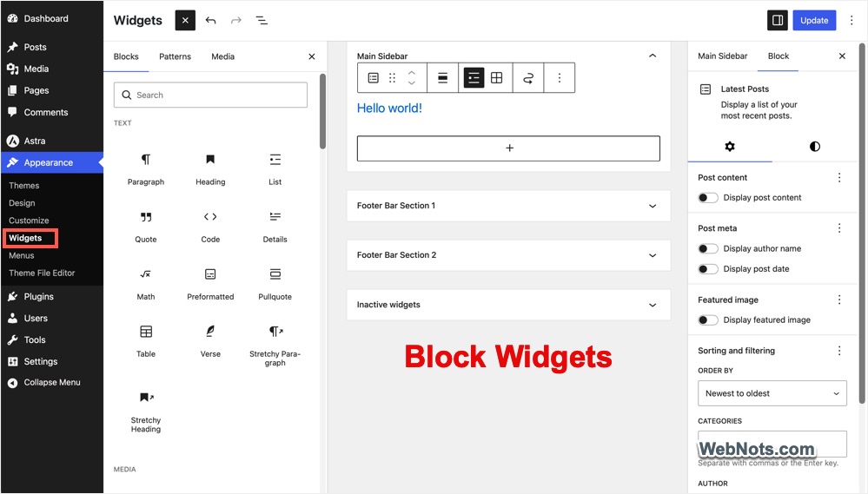
Task: Open Widgets in Appearance submenu
Action: tap(25, 238)
